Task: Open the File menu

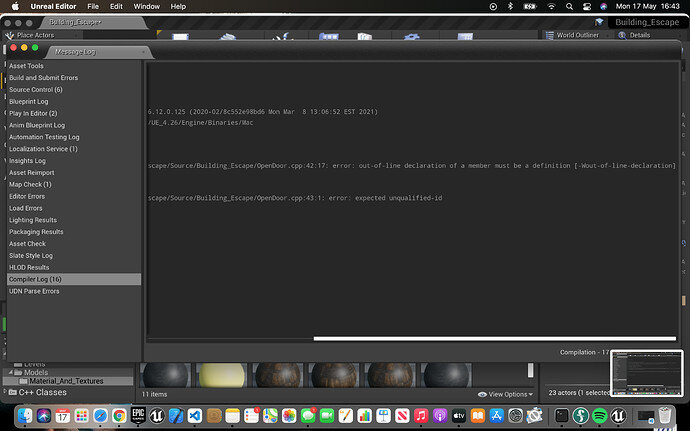Action: [x=93, y=6]
